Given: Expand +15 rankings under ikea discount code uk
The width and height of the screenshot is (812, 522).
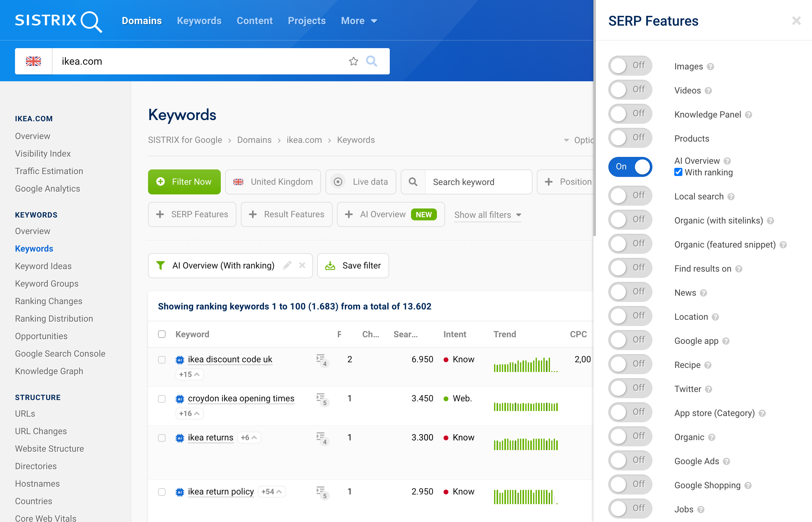Looking at the screenshot, I should pyautogui.click(x=189, y=375).
